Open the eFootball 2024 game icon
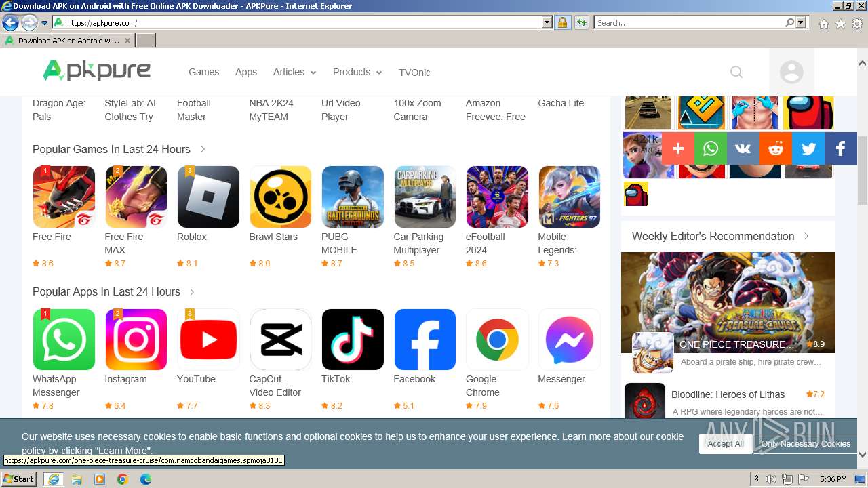This screenshot has width=868, height=488. pos(497,197)
